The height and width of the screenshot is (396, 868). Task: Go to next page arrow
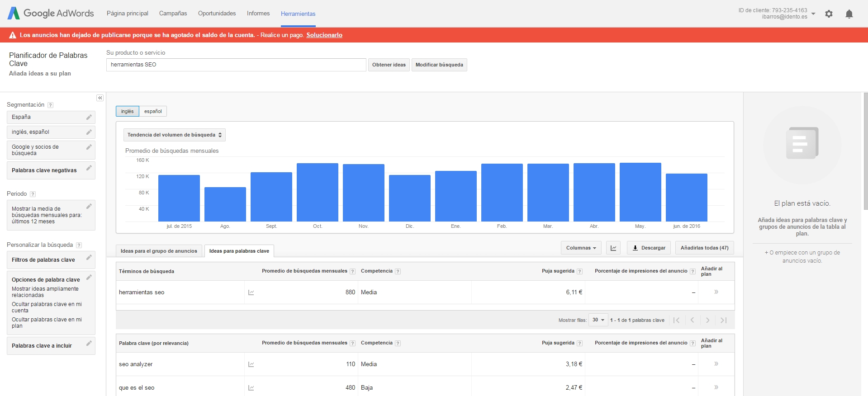(x=708, y=320)
